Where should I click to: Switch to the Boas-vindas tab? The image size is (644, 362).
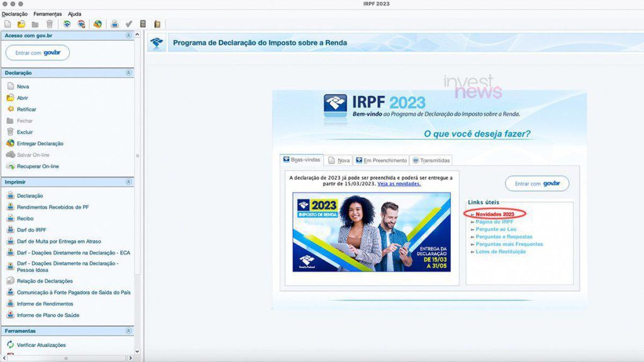coord(302,160)
